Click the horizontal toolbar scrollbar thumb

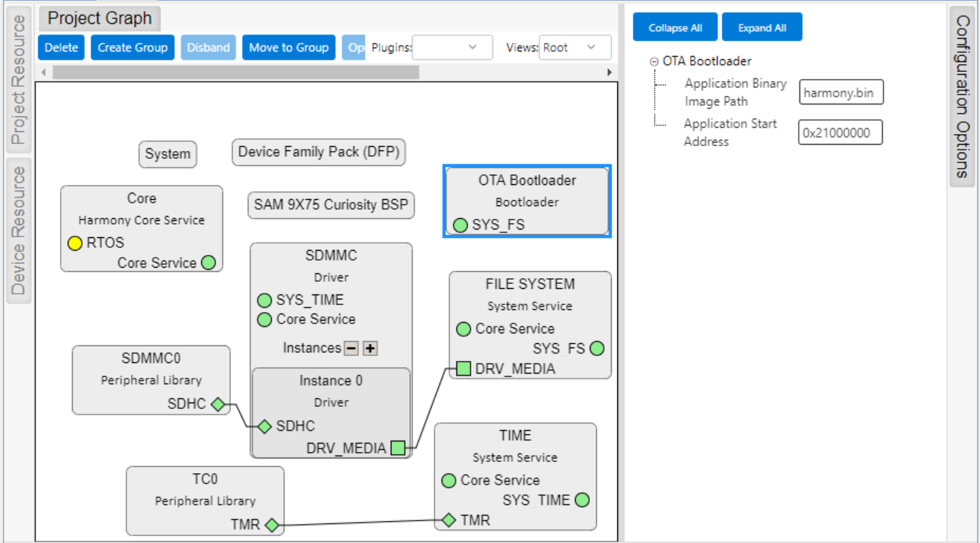coord(235,72)
